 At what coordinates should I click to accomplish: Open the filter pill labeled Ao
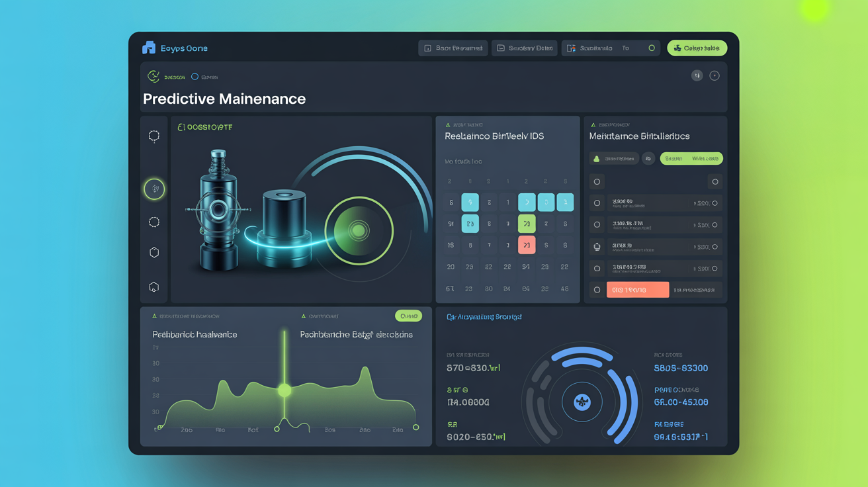coord(649,158)
